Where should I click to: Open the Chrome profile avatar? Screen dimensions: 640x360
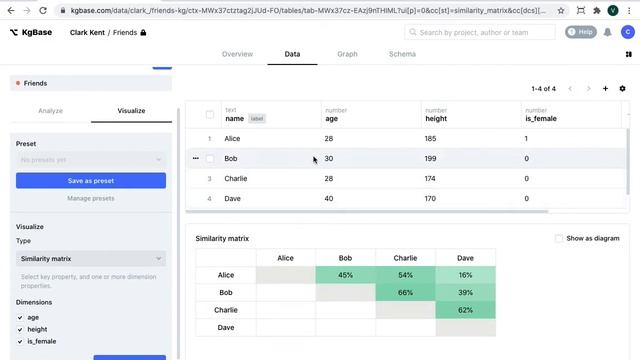613,11
